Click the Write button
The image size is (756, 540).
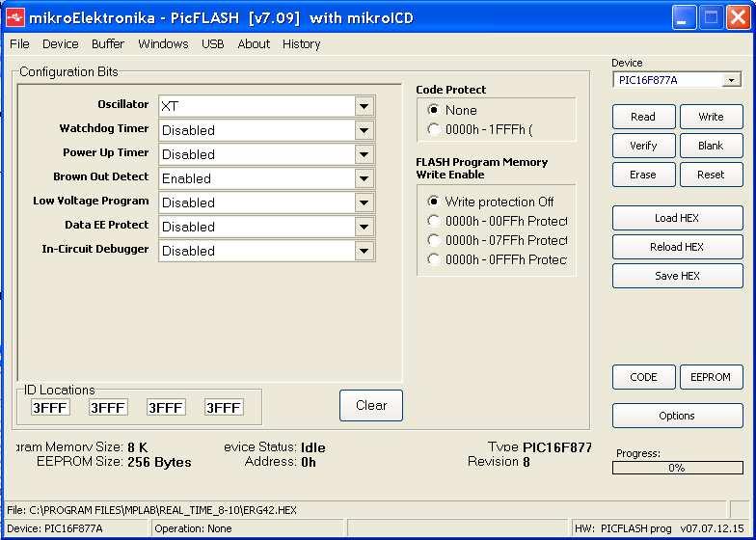[x=712, y=117]
